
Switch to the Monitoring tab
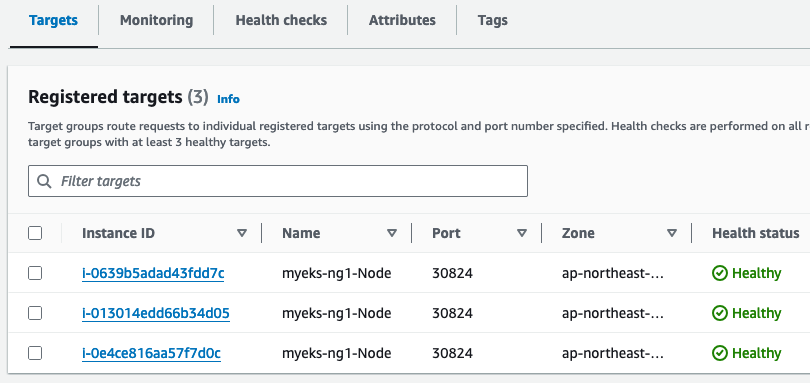(x=157, y=21)
